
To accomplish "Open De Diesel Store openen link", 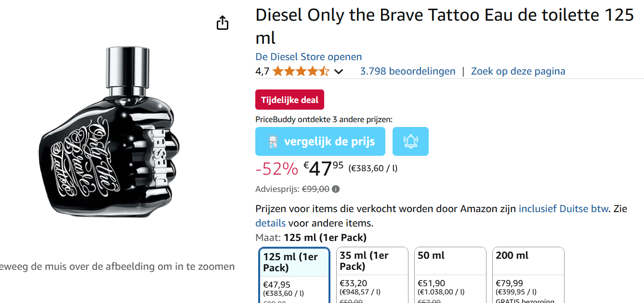I will 308,57.
